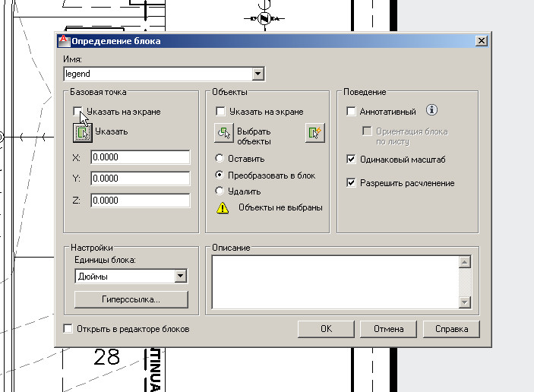Uncheck 'Разрешить расчленение'
This screenshot has height=392, width=534.
(351, 182)
